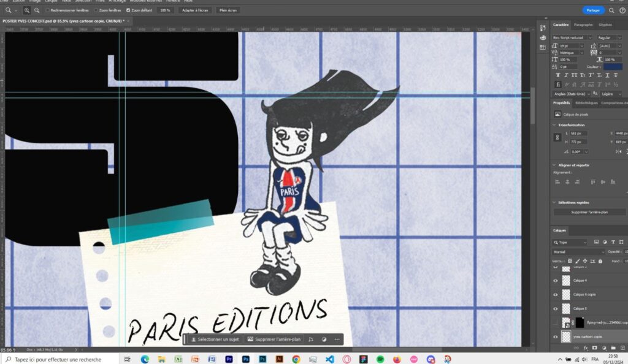Click the layer style fx icon
The width and height of the screenshot is (628, 364).
(x=586, y=348)
